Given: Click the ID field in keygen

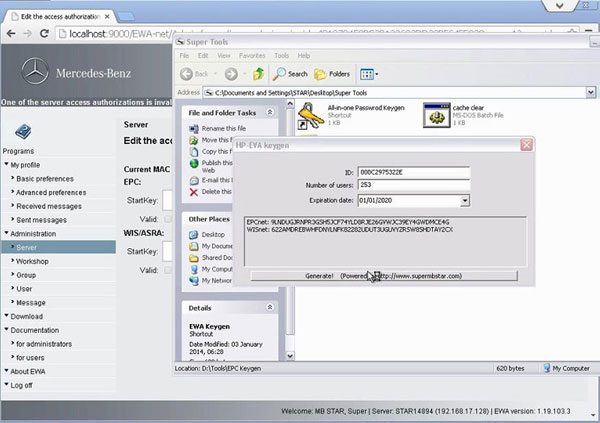Looking at the screenshot, I should [x=414, y=172].
